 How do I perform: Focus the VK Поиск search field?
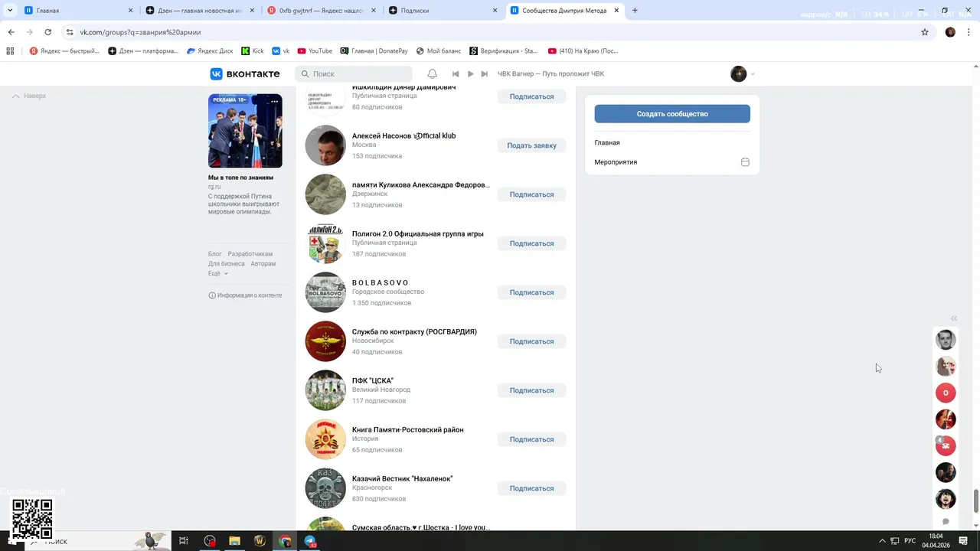tap(354, 74)
